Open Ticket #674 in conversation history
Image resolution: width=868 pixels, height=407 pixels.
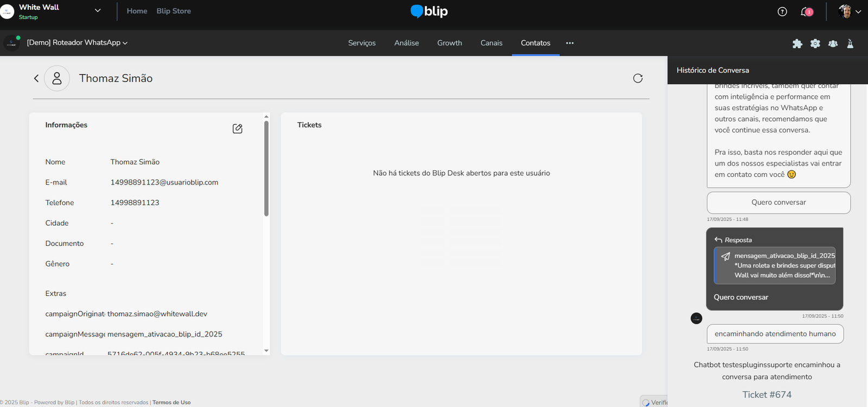[x=767, y=395]
